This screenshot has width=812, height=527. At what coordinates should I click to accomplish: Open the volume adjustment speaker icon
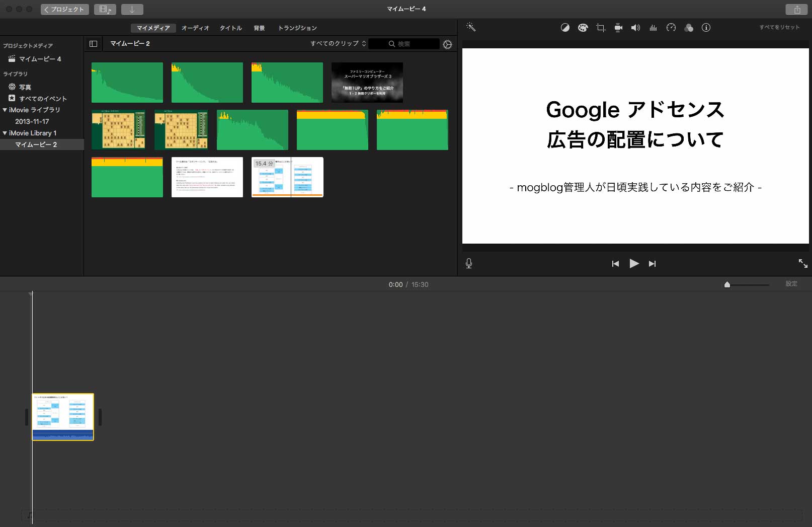635,28
